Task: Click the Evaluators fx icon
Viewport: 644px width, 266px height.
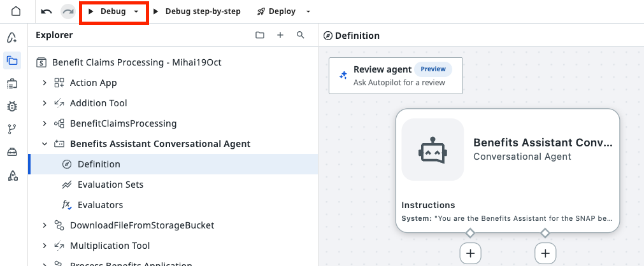Action: (x=67, y=205)
